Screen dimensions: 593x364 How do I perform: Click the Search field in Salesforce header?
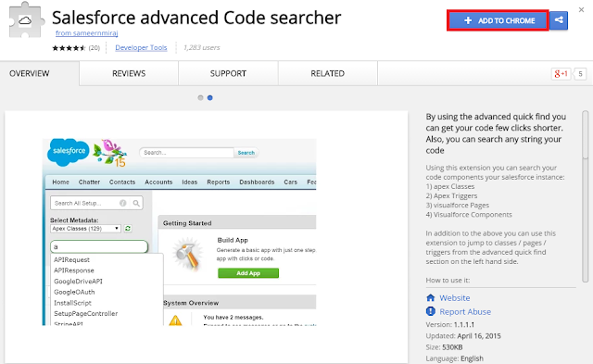click(x=187, y=153)
